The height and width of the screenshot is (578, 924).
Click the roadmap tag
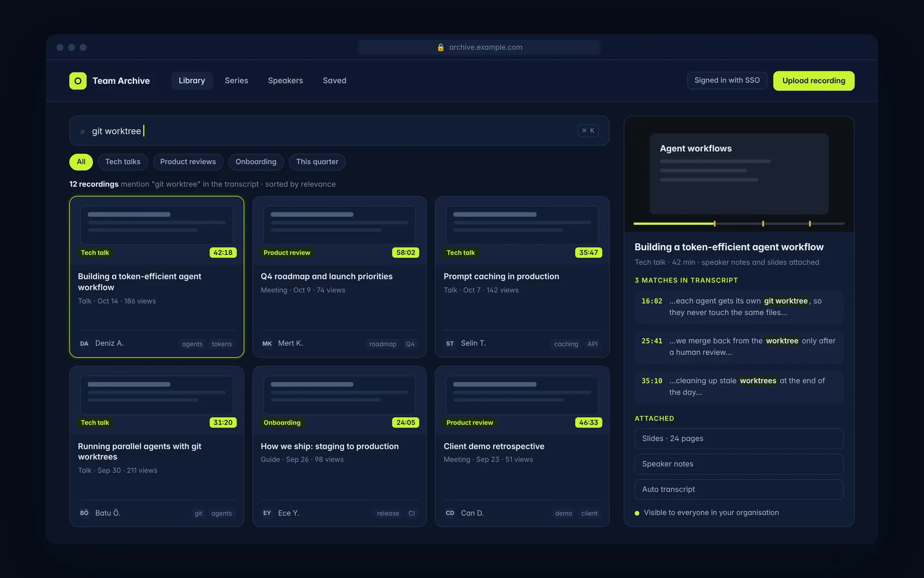point(383,344)
